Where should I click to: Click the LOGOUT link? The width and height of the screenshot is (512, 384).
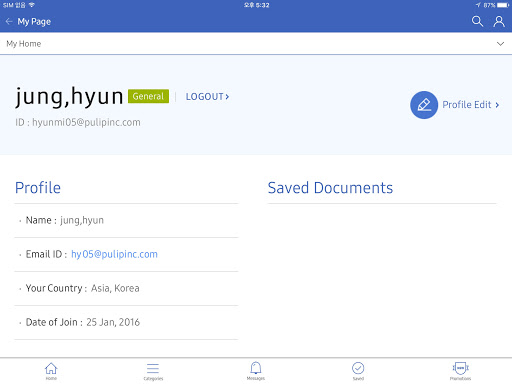pyautogui.click(x=207, y=97)
